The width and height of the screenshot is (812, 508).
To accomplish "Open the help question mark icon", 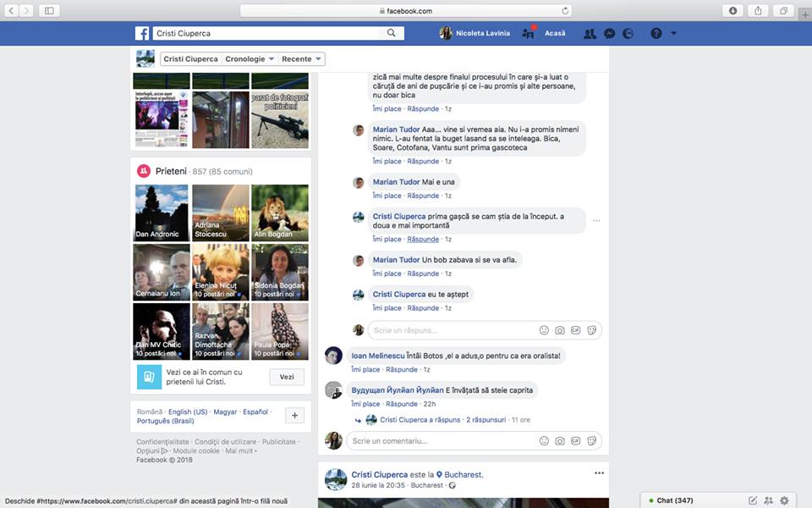I will [x=656, y=34].
